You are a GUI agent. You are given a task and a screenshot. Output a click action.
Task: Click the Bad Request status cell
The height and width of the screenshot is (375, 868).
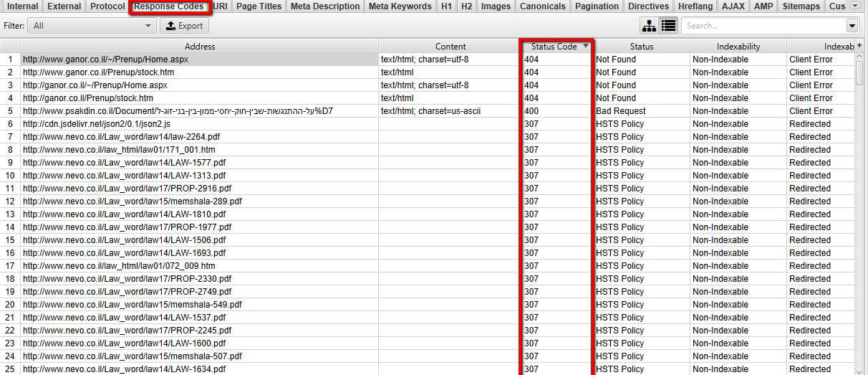(642, 111)
